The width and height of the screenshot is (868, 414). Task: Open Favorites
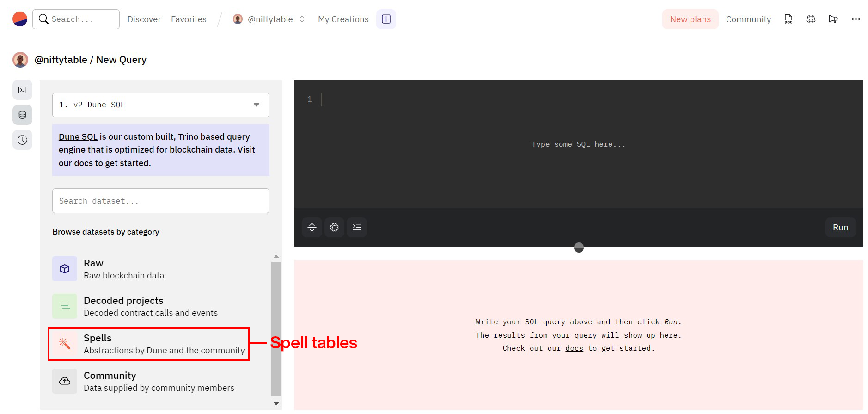[x=189, y=19]
